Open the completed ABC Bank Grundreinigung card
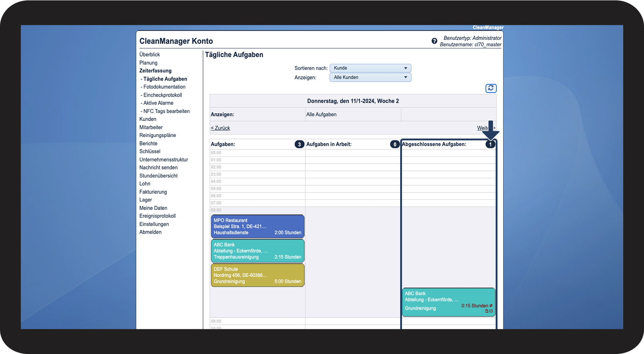This screenshot has width=644, height=354. click(x=448, y=302)
